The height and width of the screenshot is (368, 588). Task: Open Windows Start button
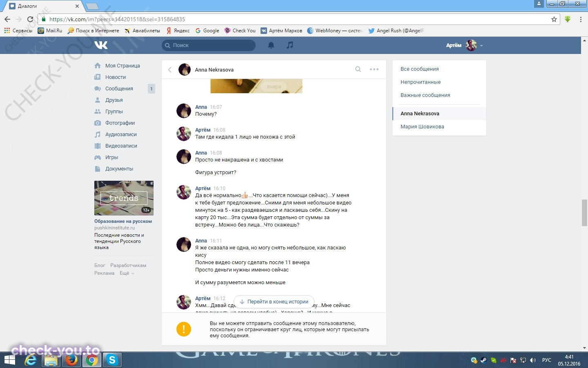[10, 360]
